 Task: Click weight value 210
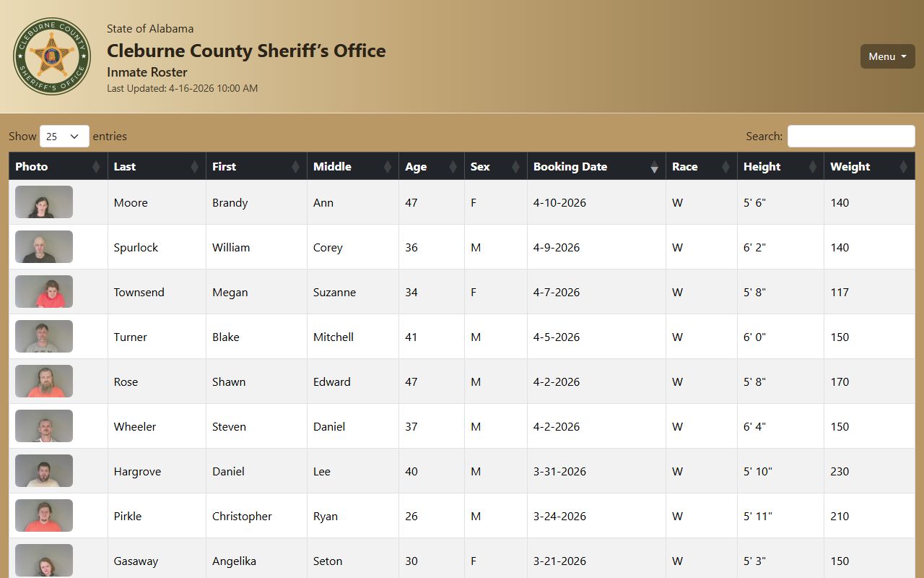840,516
